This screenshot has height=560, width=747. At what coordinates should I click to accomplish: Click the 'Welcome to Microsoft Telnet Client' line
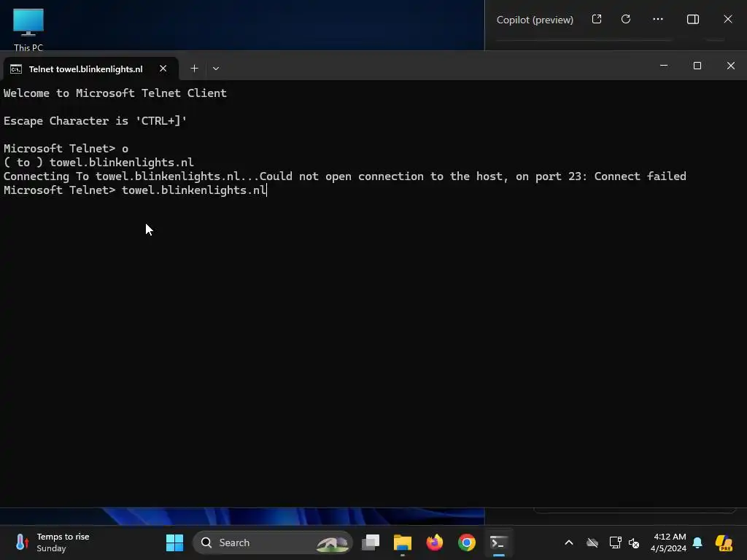click(x=115, y=93)
